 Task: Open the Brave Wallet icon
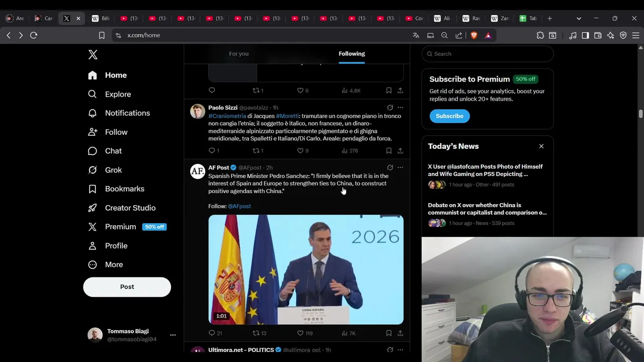(598, 35)
